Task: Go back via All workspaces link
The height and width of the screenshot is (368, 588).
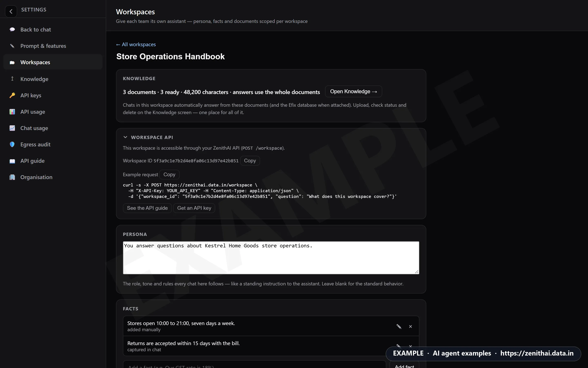Action: 136,44
